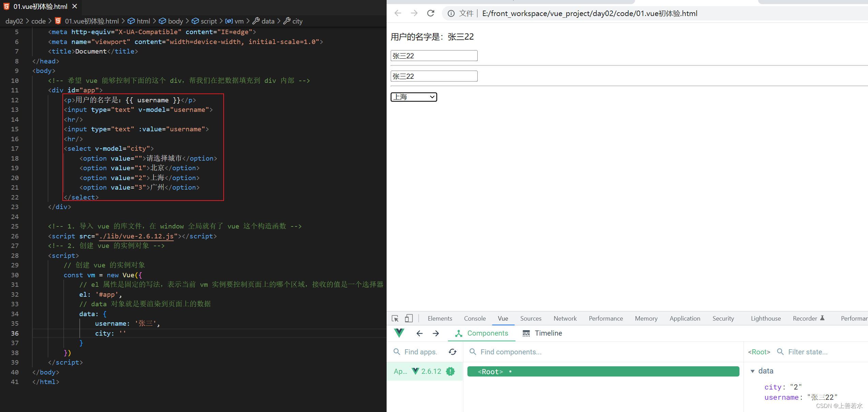Viewport: 868px width, 412px height.
Task: Click the text 用户的名字是：张三22 on page
Action: (x=432, y=36)
